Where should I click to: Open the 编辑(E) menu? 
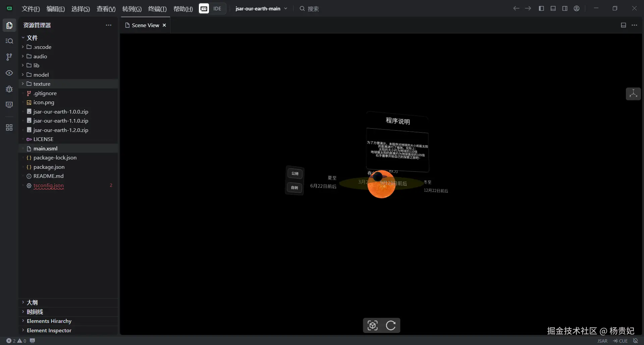pos(56,9)
